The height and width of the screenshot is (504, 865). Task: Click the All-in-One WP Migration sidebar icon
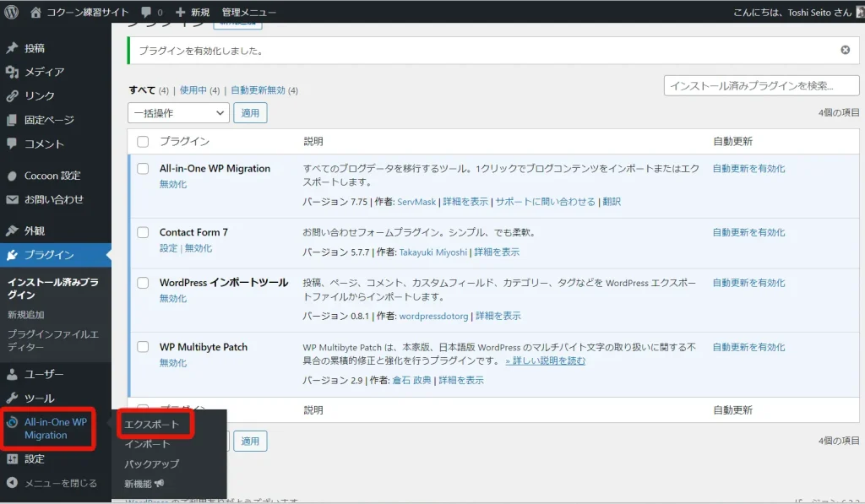coord(12,422)
